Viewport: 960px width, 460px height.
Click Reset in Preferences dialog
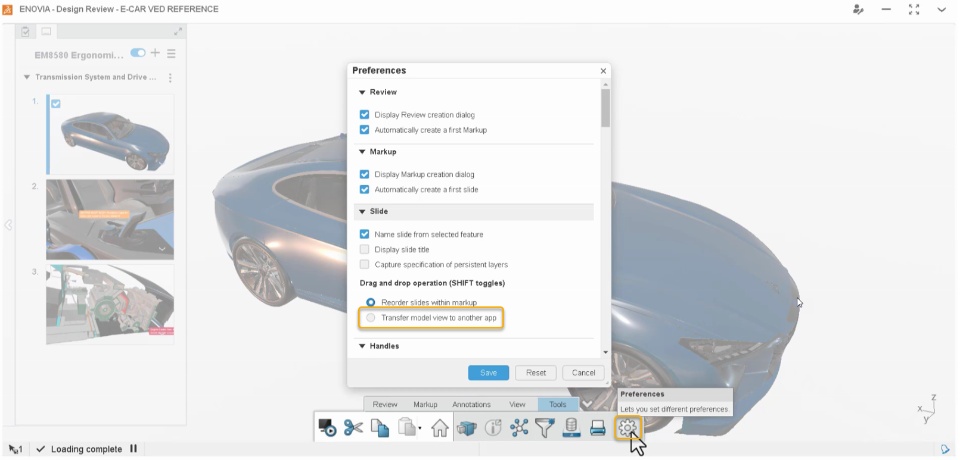(536, 372)
